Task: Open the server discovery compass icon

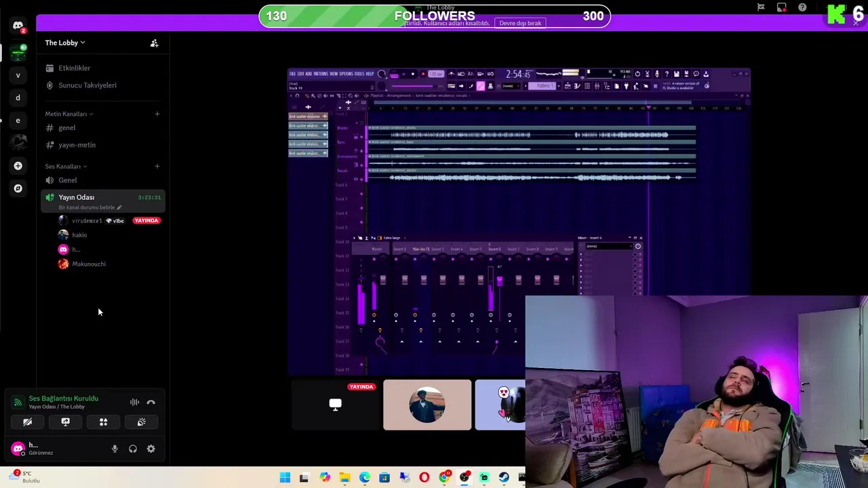Action: (x=18, y=188)
